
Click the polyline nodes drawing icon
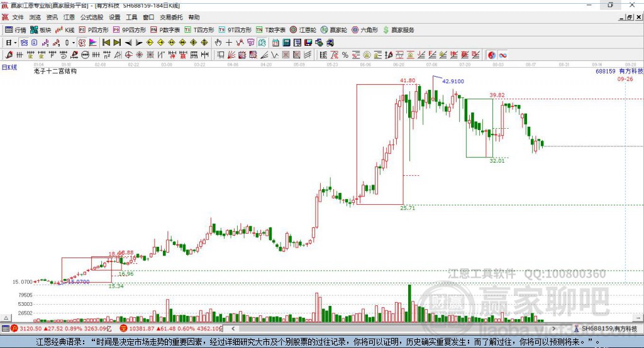click(240, 43)
